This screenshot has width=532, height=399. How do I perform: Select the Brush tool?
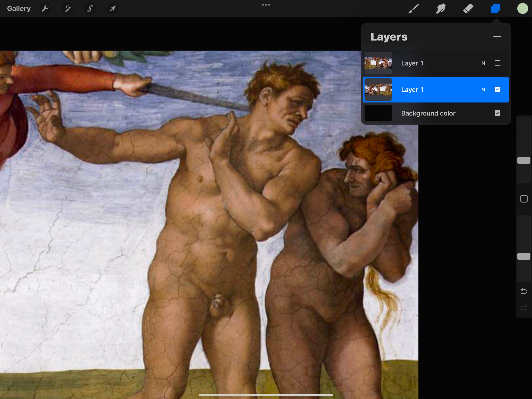(414, 9)
